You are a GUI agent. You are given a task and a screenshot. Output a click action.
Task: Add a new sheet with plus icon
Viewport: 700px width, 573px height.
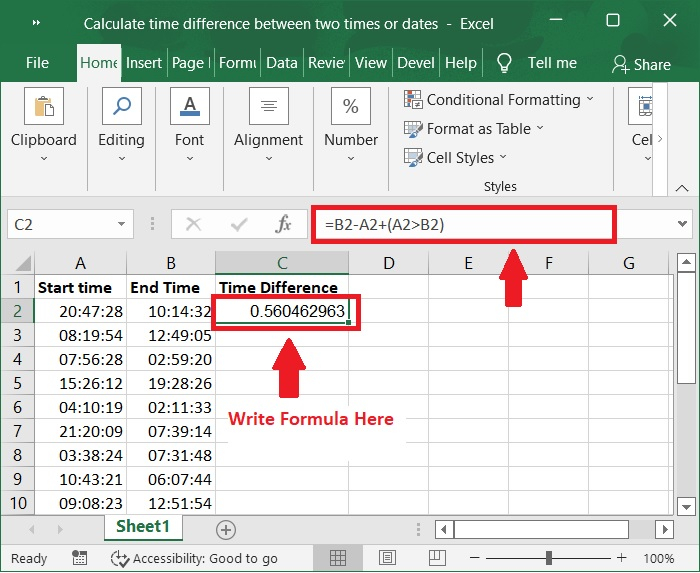click(x=226, y=530)
